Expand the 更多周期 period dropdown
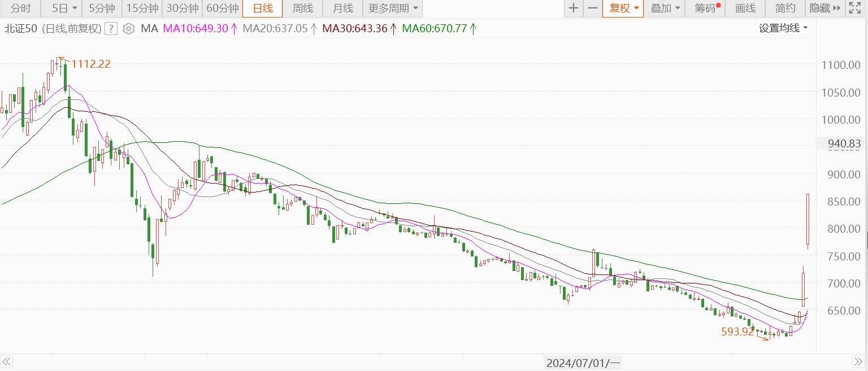This screenshot has height=371, width=868. pos(393,8)
